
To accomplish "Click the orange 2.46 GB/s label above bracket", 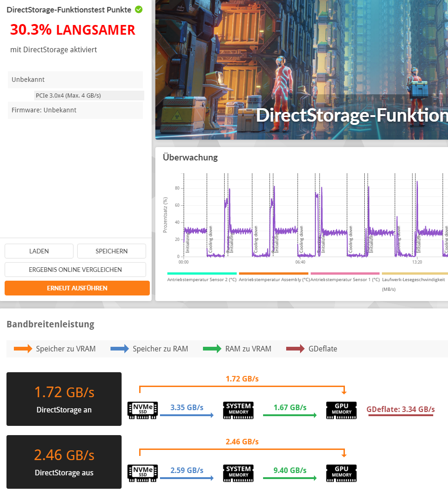I will pos(242,442).
